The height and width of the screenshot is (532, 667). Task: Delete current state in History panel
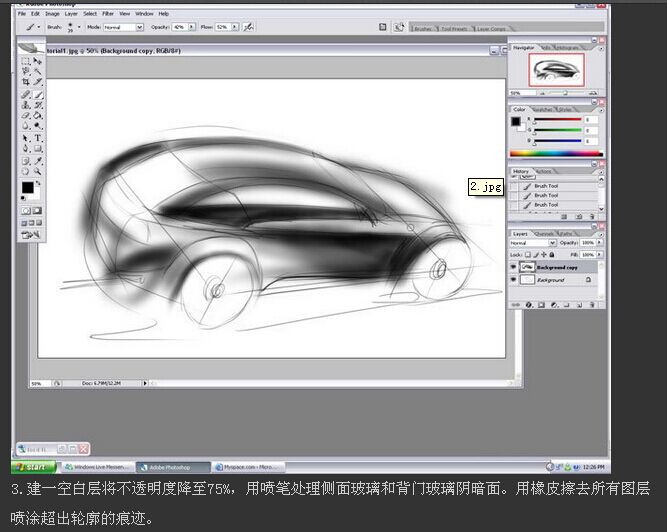pyautogui.click(x=592, y=216)
